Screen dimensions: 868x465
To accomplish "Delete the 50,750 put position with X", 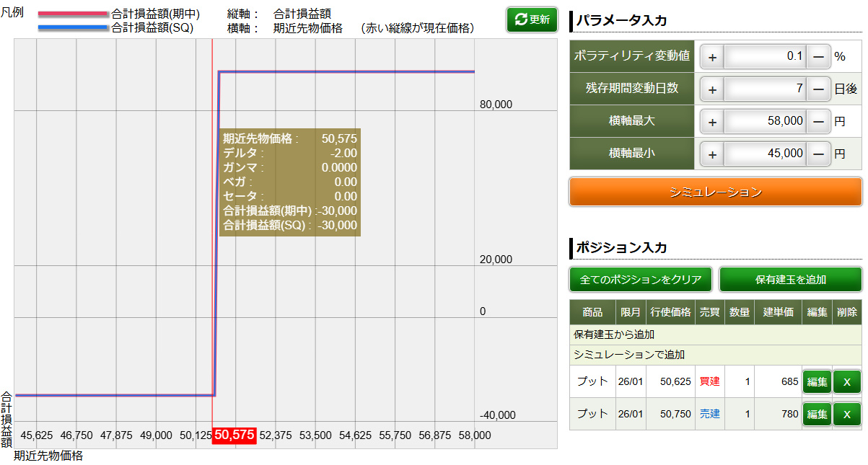I will click(847, 414).
